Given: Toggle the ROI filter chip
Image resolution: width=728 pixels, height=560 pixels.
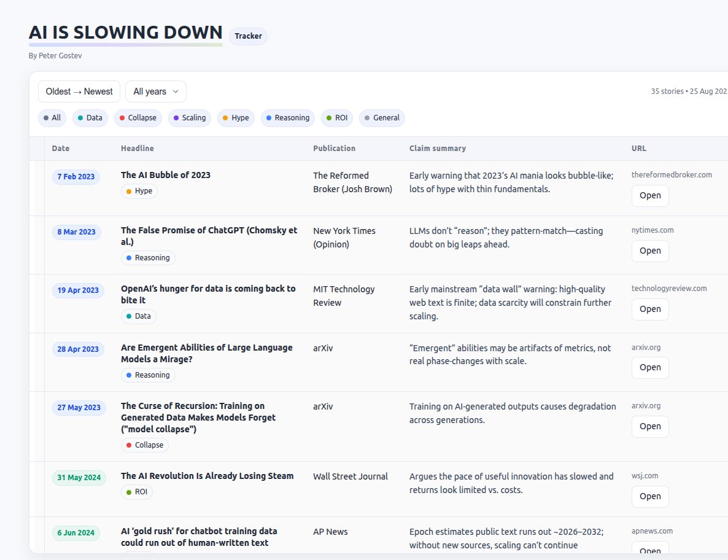Looking at the screenshot, I should tap(336, 118).
